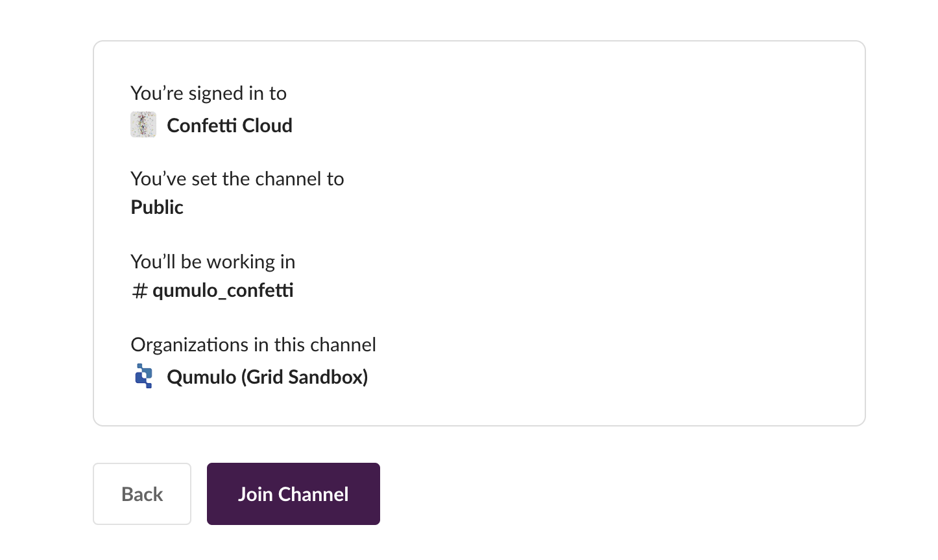Click the 'Organizations in this channel' heading
938x560 pixels.
coord(254,345)
